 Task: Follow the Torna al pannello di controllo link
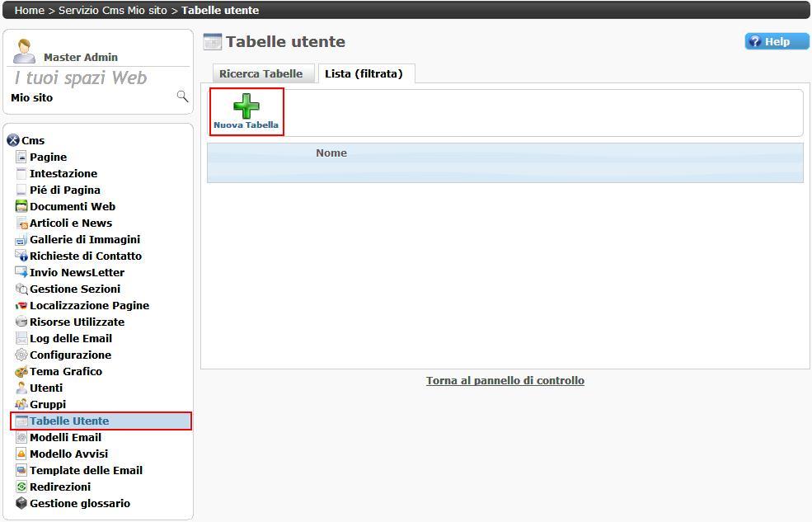(x=505, y=381)
